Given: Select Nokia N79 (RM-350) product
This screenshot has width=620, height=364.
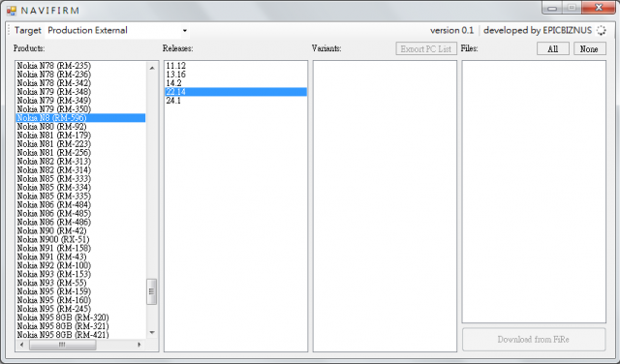Looking at the screenshot, I should pyautogui.click(x=80, y=109).
